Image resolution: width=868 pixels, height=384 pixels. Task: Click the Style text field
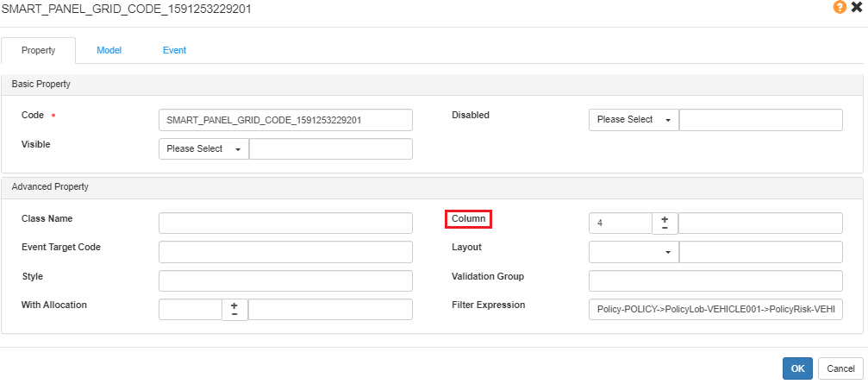tap(285, 281)
